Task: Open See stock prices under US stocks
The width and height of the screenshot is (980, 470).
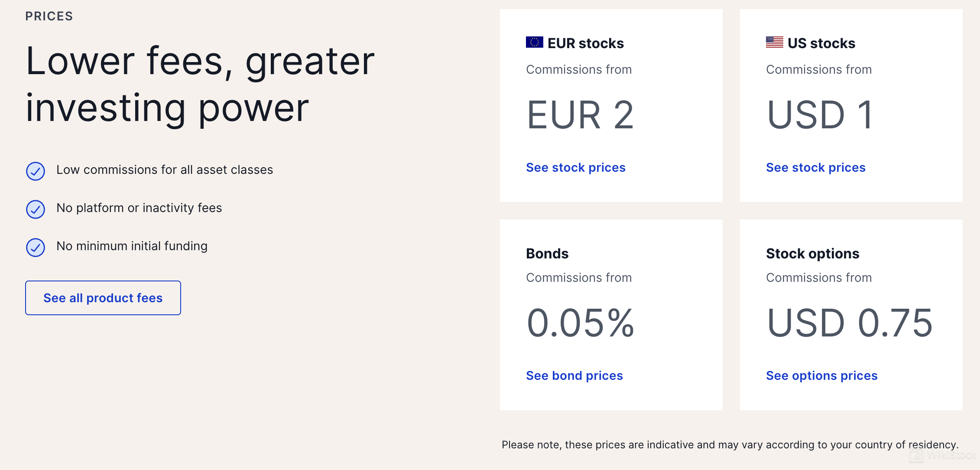Action: [815, 167]
